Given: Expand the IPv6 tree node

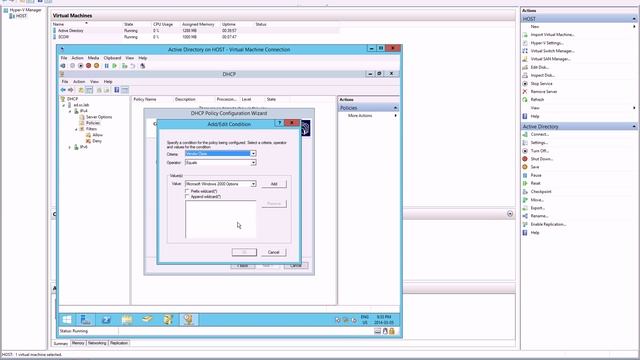Looking at the screenshot, I should 70,147.
